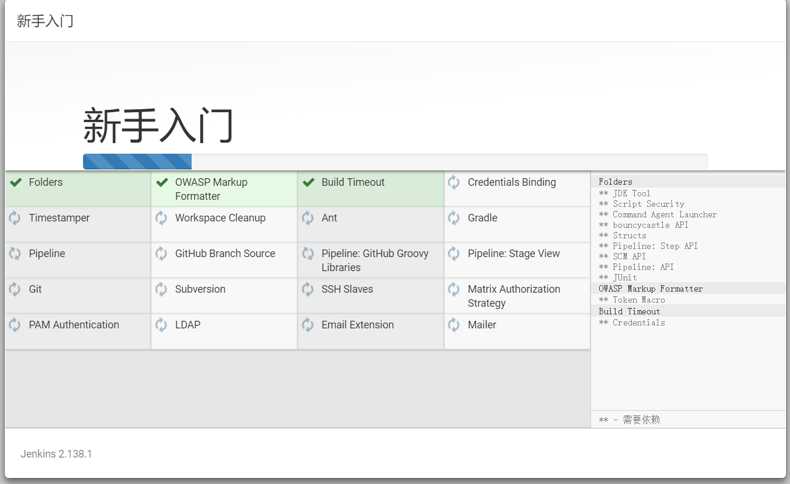Click the JUnit log entry
Screen dimensions: 790x484
tap(618, 278)
